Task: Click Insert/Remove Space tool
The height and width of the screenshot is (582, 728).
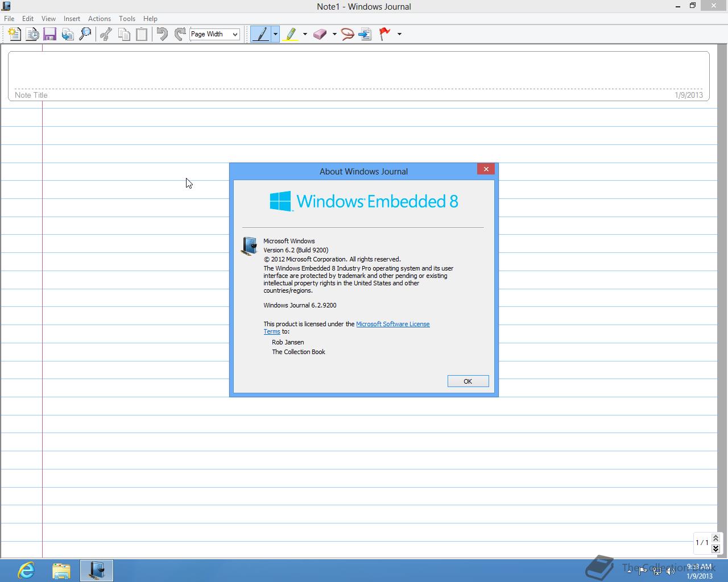Action: click(365, 34)
